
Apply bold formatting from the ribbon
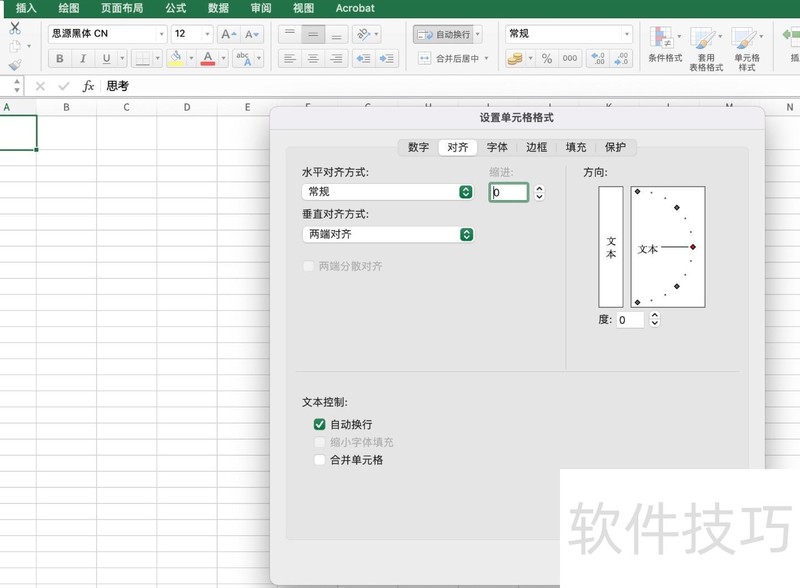pos(59,58)
